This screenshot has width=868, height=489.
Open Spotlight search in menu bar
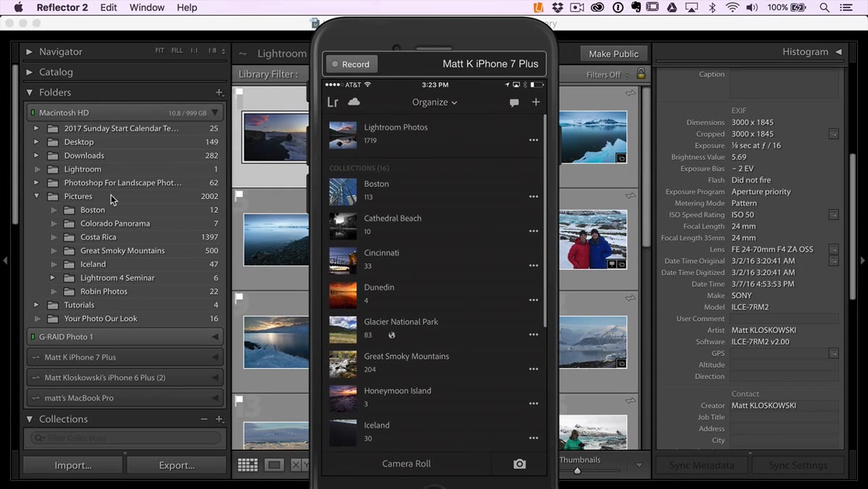(824, 7)
